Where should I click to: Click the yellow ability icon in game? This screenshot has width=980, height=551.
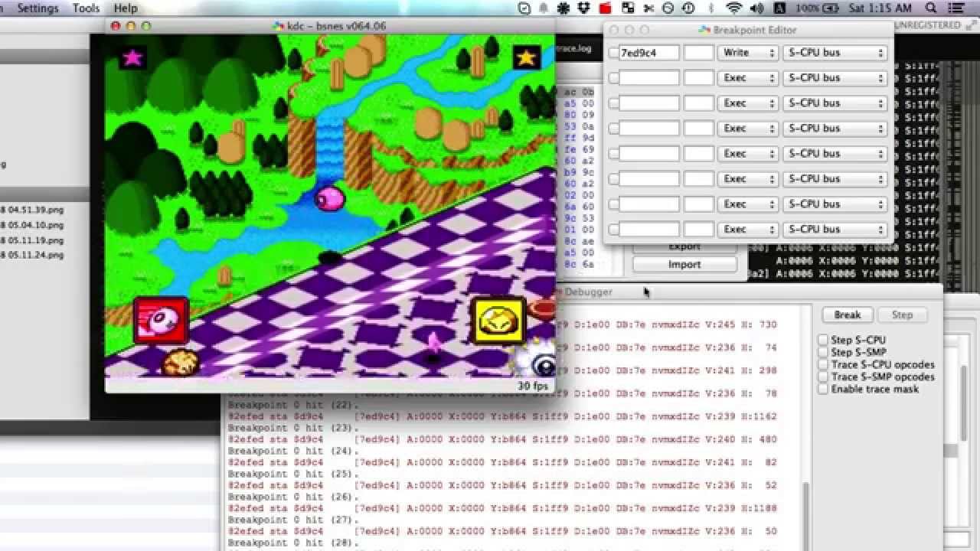click(x=499, y=320)
